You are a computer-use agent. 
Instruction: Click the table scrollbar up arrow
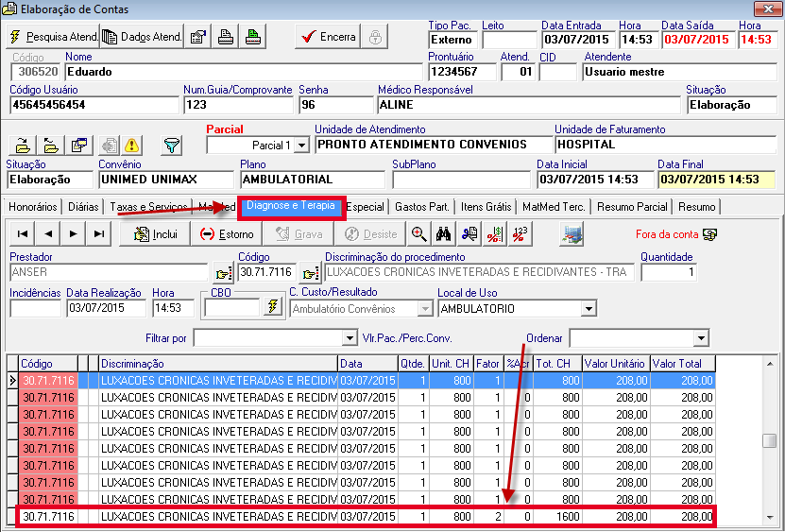(770, 363)
